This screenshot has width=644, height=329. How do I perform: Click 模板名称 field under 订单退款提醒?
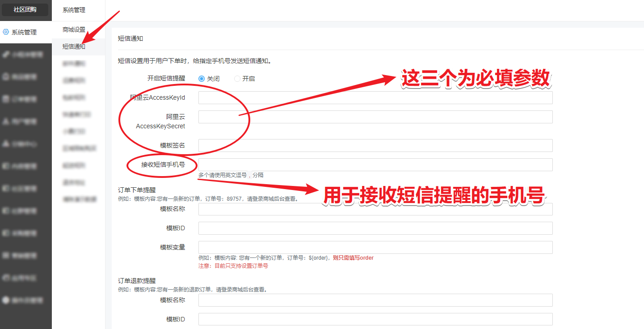tap(375, 300)
